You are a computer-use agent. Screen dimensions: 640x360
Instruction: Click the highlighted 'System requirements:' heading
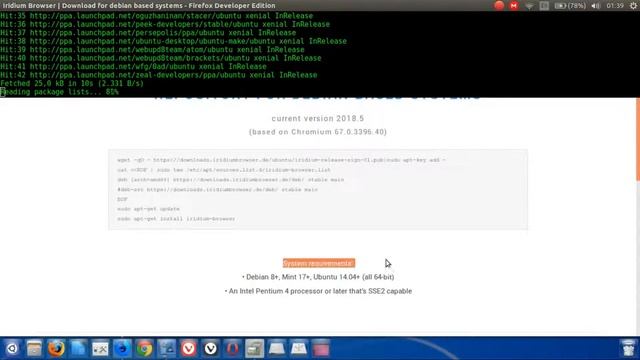click(x=319, y=263)
